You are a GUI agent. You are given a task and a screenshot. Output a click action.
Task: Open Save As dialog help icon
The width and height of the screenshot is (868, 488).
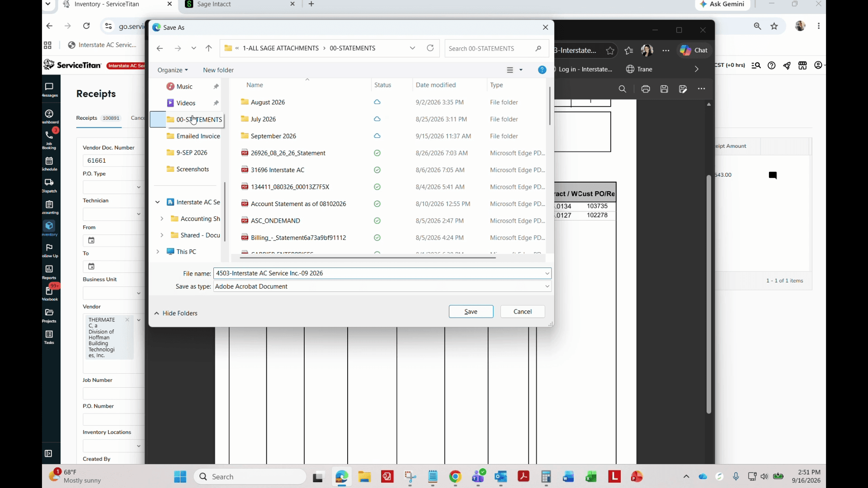[542, 70]
